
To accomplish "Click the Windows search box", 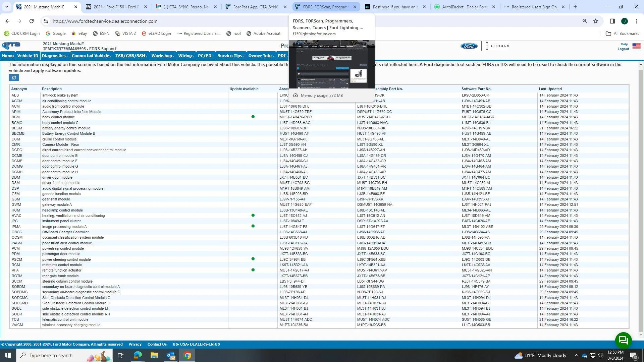I will point(64,355).
